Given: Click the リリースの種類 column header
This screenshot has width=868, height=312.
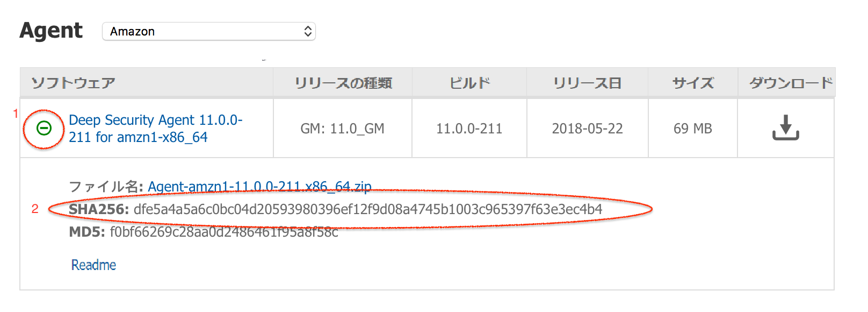Looking at the screenshot, I should [x=343, y=83].
